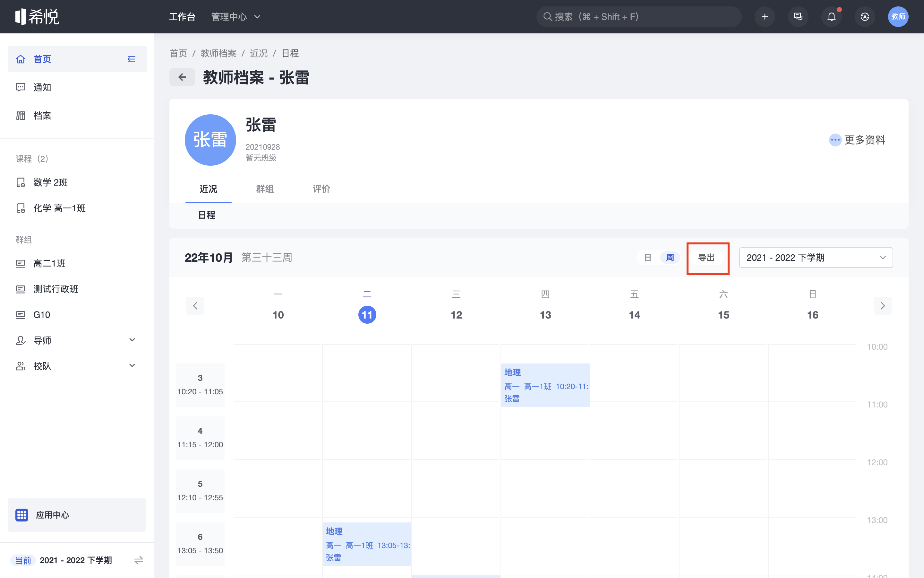Open group G10
924x578 pixels.
[x=77, y=315]
